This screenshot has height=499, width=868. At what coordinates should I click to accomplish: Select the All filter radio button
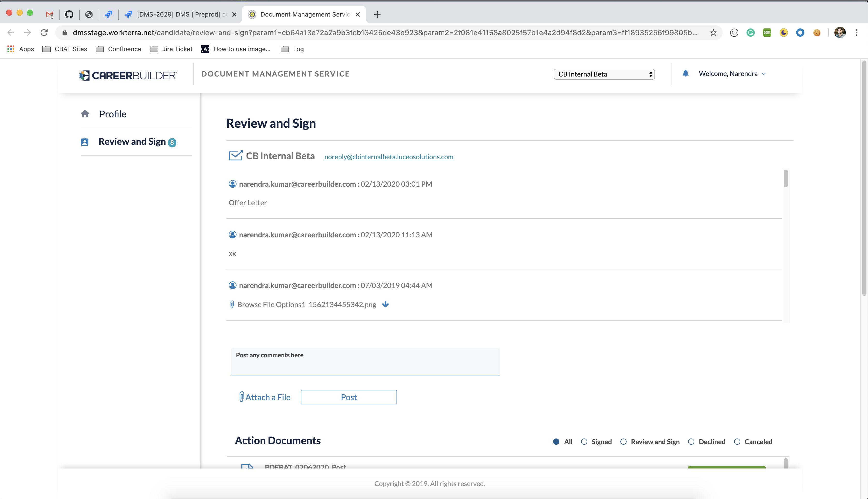tap(556, 442)
